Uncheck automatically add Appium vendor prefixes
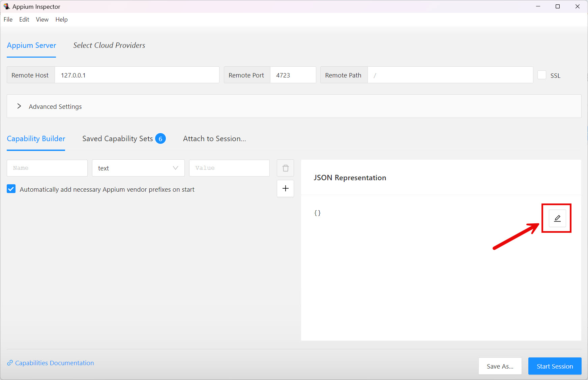 11,189
